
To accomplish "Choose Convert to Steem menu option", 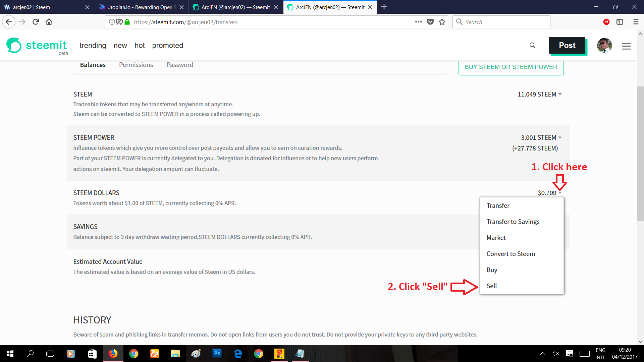I will click(x=511, y=254).
